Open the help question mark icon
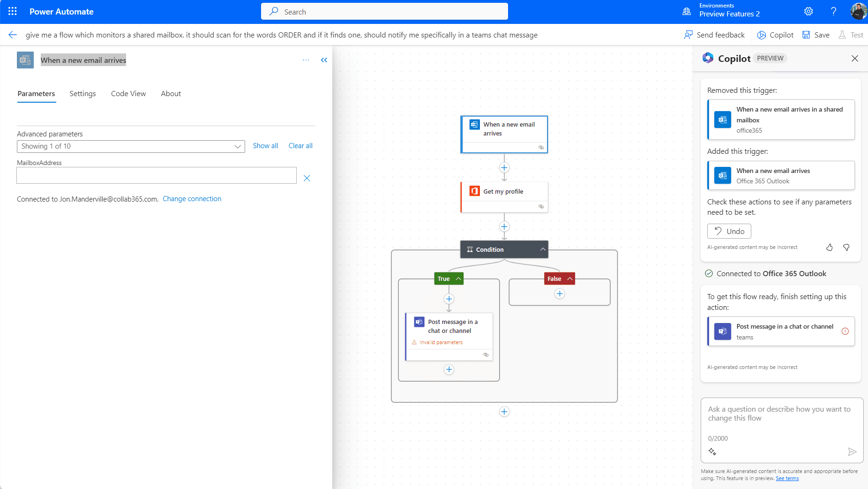The height and width of the screenshot is (489, 868). (x=833, y=11)
